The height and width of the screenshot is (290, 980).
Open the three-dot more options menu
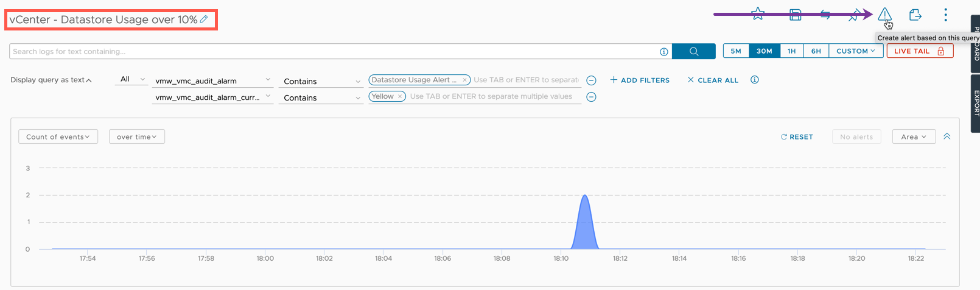tap(945, 15)
